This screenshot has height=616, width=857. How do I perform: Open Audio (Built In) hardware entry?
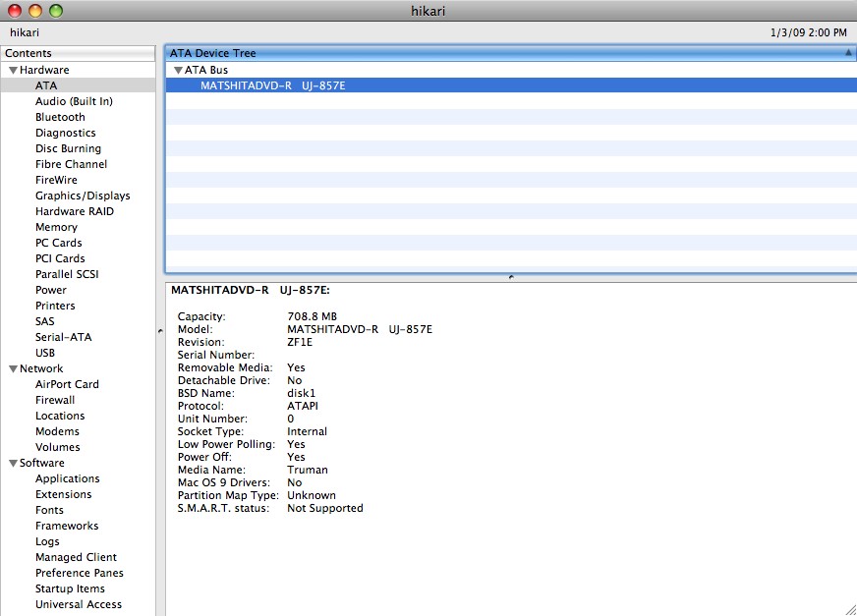74,101
